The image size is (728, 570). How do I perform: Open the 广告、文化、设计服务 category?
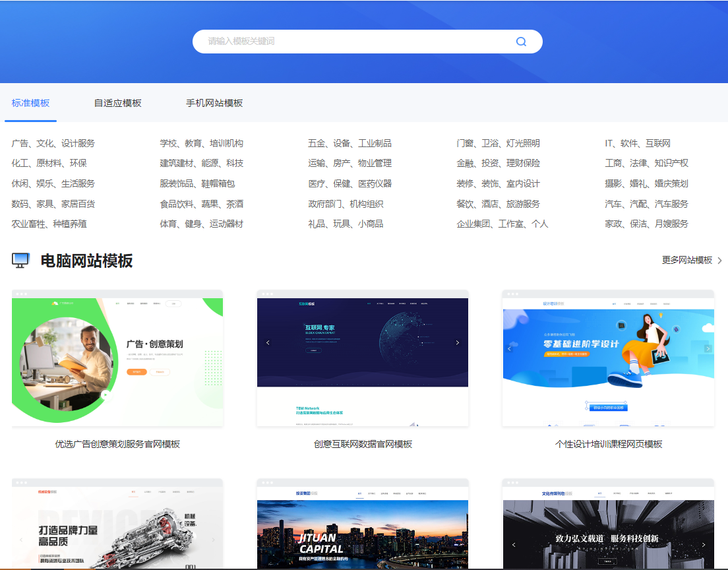point(53,143)
